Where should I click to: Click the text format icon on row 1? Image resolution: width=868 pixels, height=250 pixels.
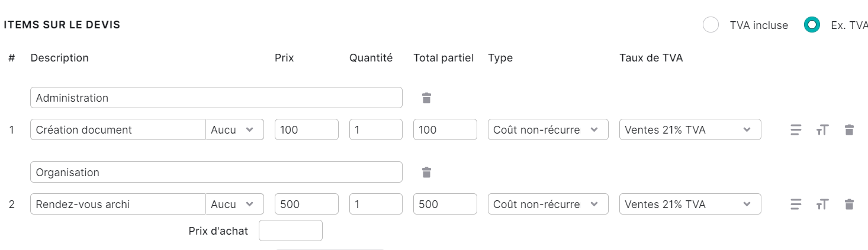[x=822, y=129]
